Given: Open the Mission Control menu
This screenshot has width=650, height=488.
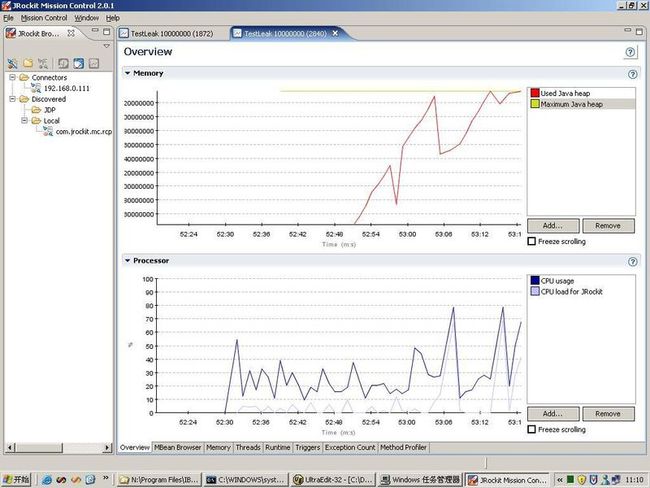Looking at the screenshot, I should coord(44,18).
